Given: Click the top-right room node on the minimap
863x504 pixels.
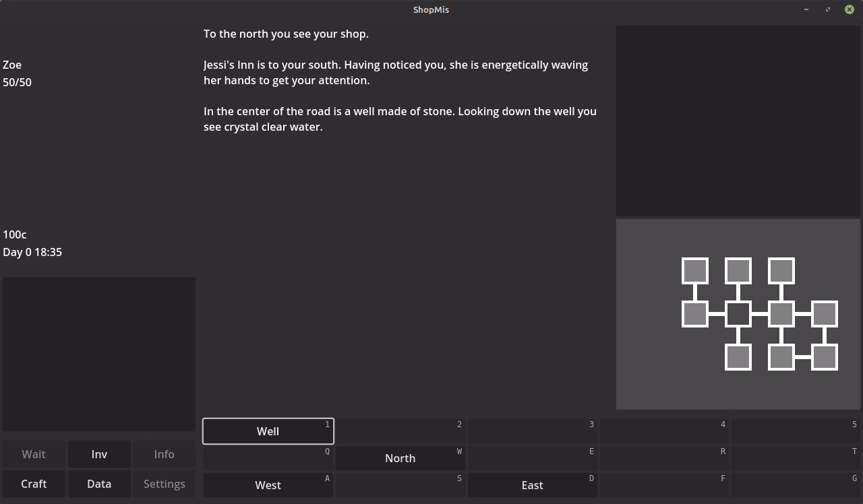Looking at the screenshot, I should (781, 271).
